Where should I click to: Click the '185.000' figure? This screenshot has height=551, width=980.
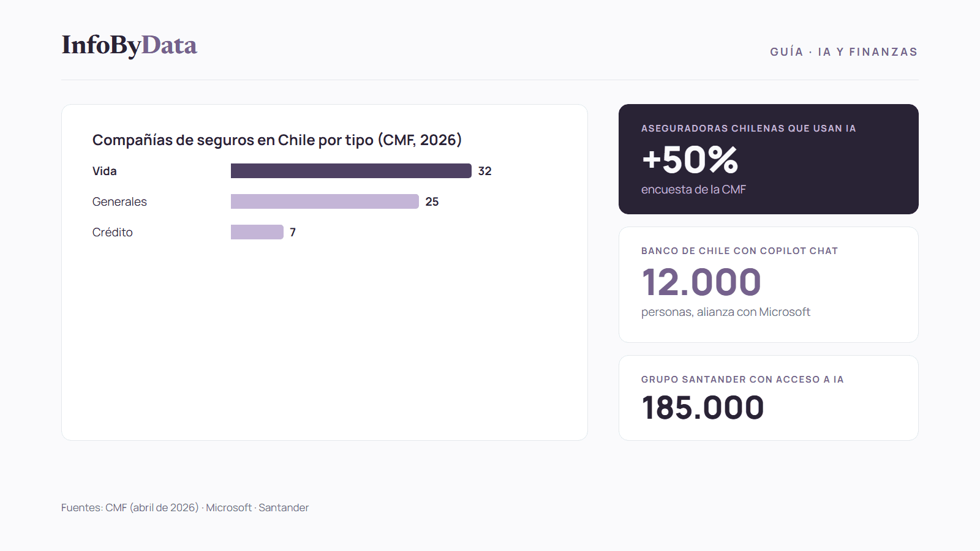click(703, 408)
